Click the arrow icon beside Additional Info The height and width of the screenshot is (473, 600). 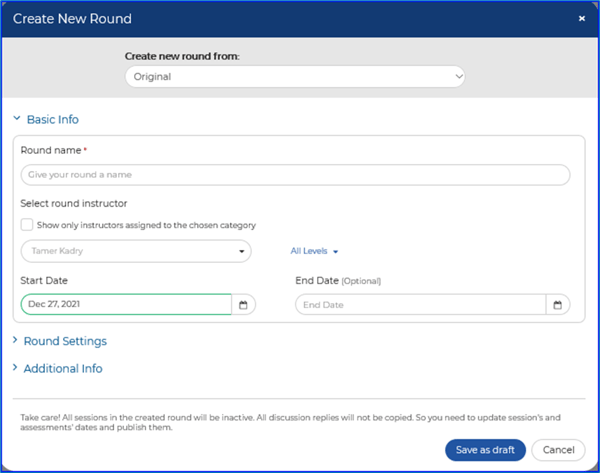point(15,367)
